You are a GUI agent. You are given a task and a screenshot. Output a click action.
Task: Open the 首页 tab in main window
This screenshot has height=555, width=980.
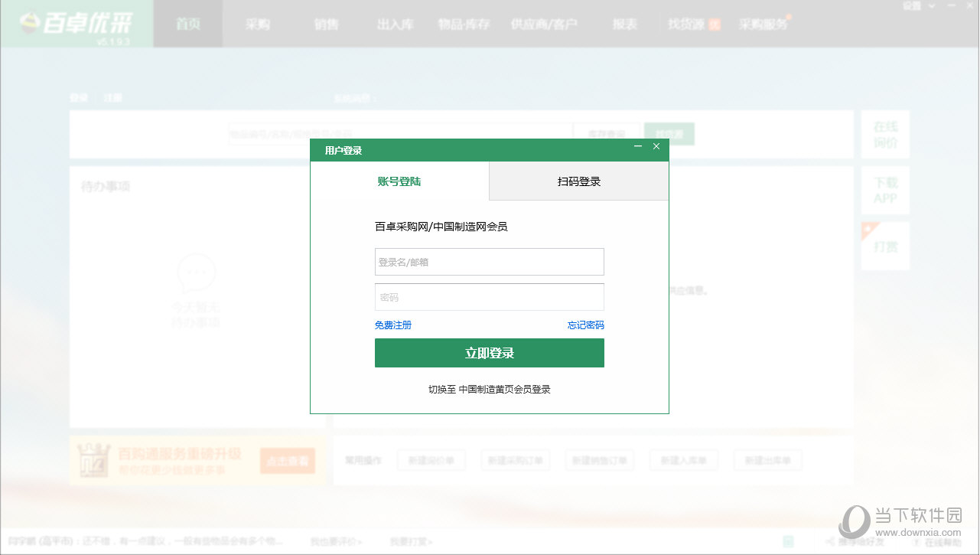coord(188,24)
